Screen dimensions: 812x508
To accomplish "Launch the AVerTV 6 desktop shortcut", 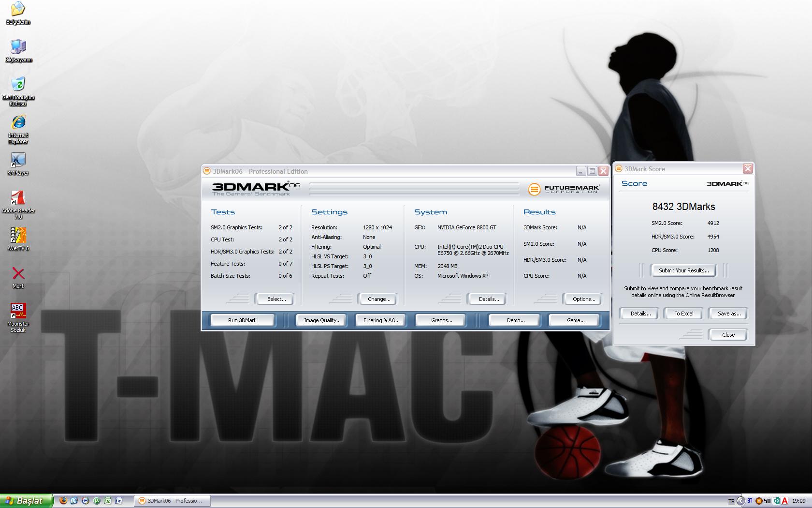I will pyautogui.click(x=18, y=239).
